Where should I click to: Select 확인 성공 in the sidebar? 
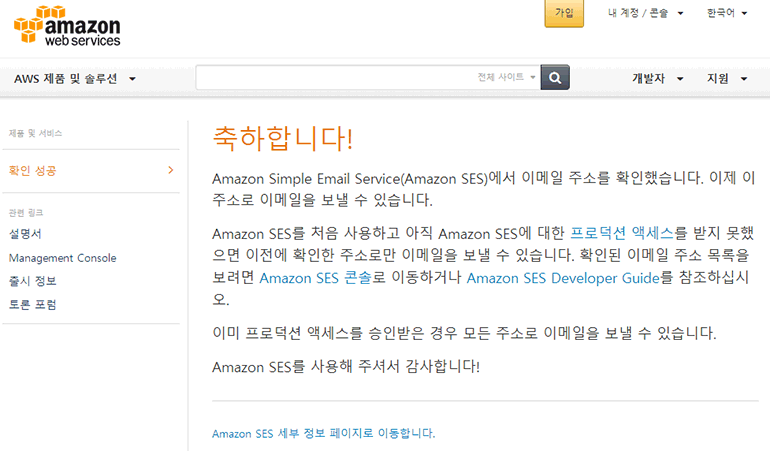[33, 170]
